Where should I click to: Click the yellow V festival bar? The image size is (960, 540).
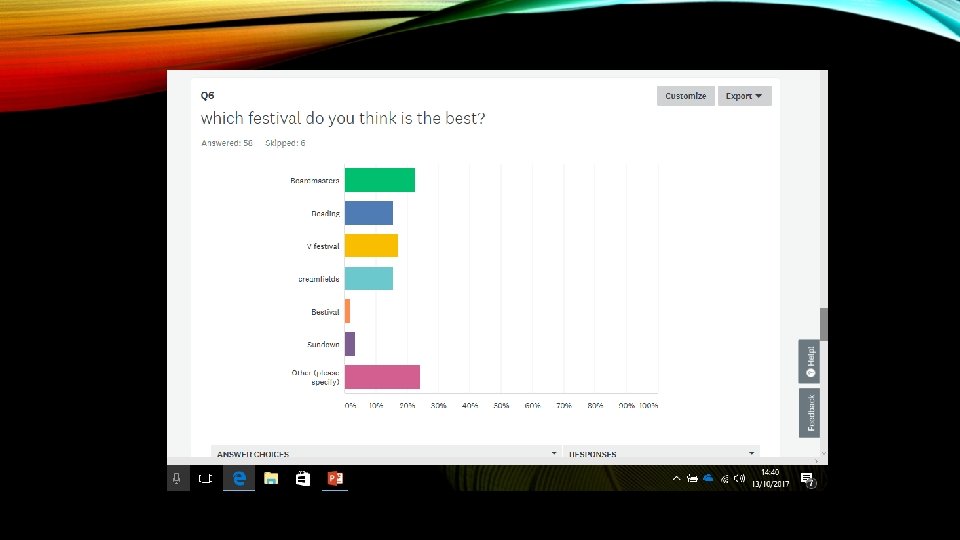(371, 246)
